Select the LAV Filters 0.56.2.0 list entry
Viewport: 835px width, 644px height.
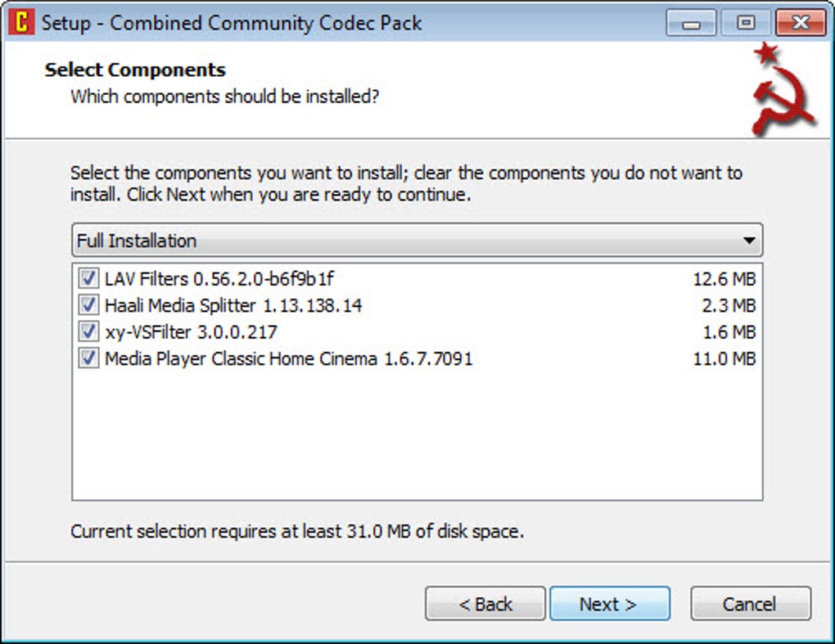pyautogui.click(x=219, y=280)
